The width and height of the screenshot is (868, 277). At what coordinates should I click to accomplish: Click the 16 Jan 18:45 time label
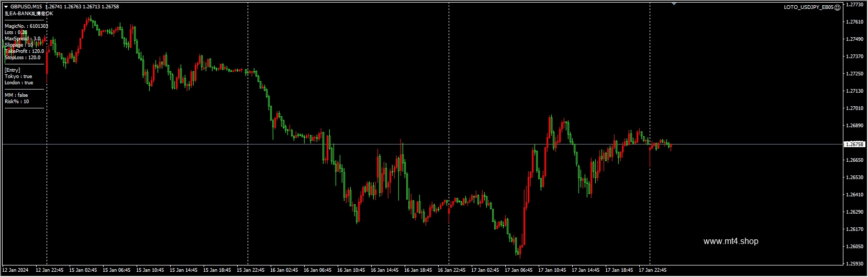(418, 271)
